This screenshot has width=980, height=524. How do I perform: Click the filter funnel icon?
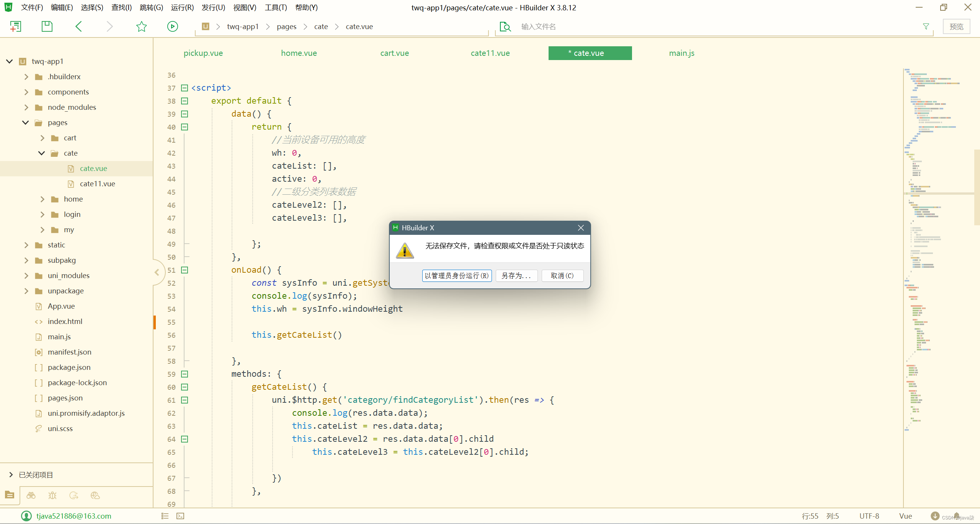pos(926,26)
